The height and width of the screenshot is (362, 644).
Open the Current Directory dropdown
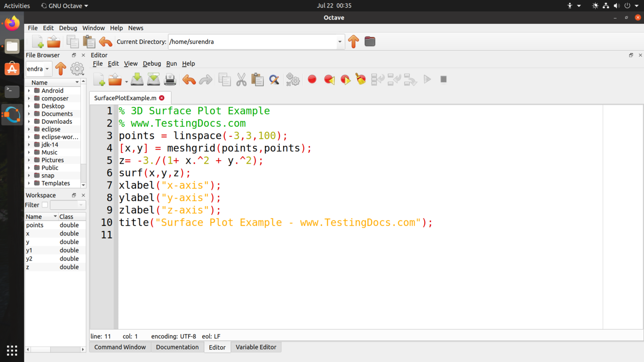click(340, 42)
